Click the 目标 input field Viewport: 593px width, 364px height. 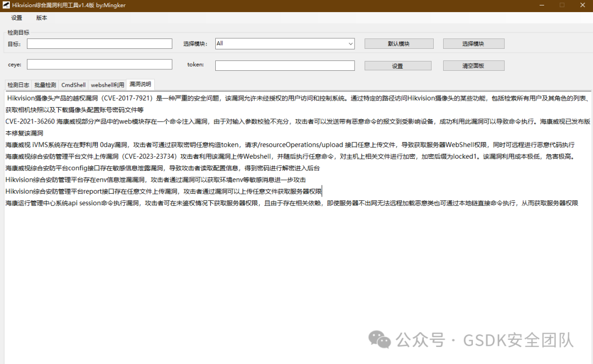tap(99, 44)
